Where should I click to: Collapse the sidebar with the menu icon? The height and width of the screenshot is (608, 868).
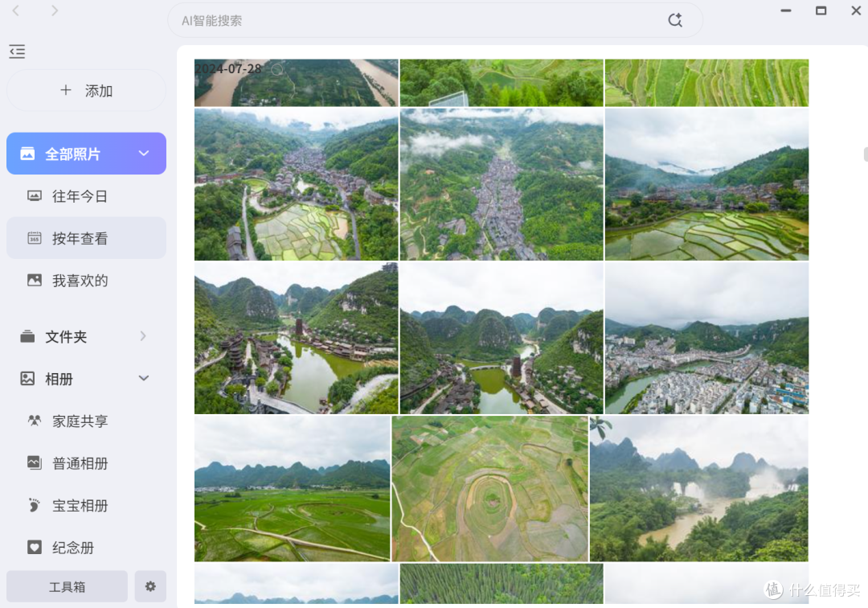(x=17, y=51)
